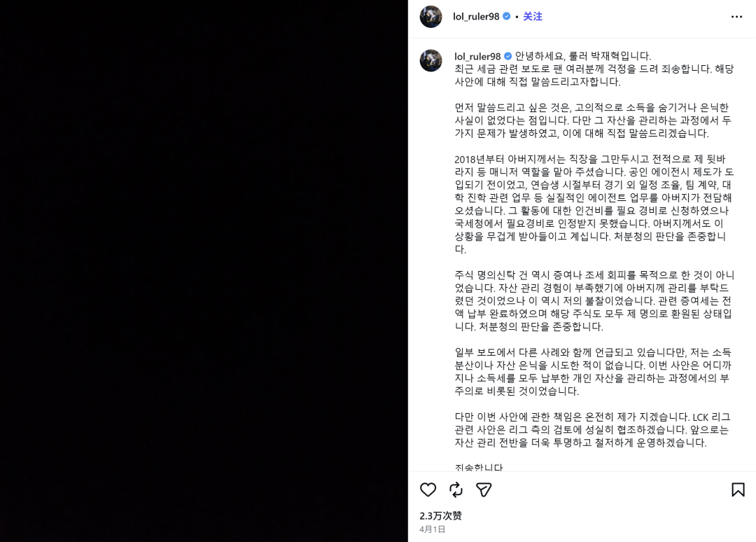
Task: Click the paragraph starting with 주식 명의신탁
Action: pyautogui.click(x=594, y=300)
